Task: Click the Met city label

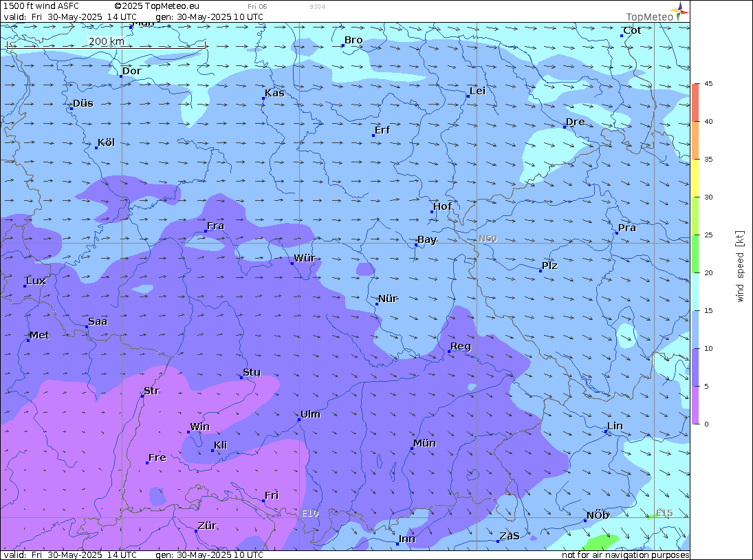Action: click(x=39, y=335)
